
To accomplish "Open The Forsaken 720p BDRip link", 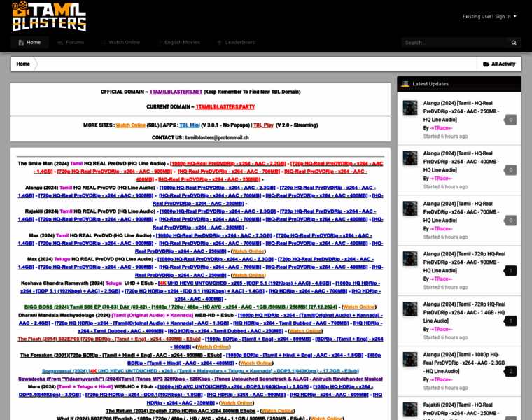I will point(121,355).
